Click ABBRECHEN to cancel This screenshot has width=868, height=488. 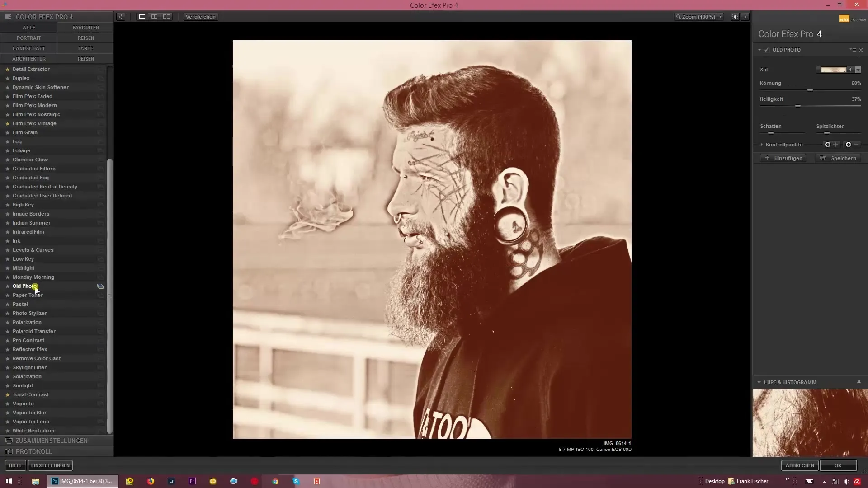pos(800,465)
